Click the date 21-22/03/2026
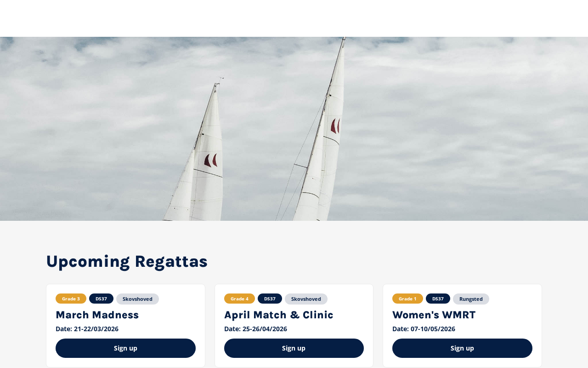This screenshot has height=368, width=588. pyautogui.click(x=96, y=329)
